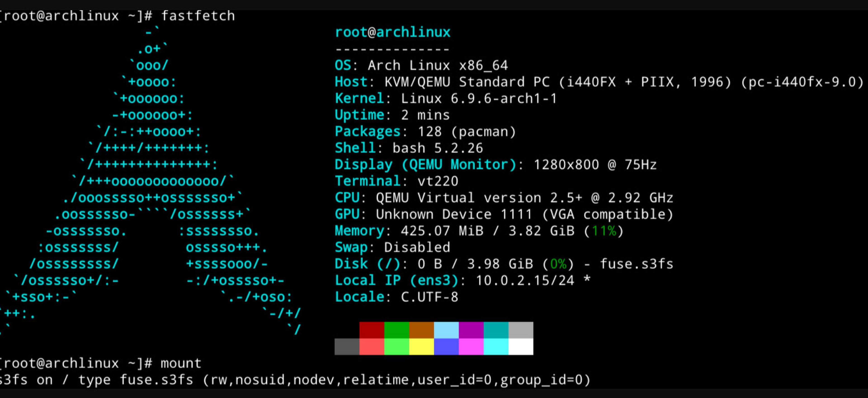Click the yellow color block
The height and width of the screenshot is (398, 868).
[x=422, y=347]
